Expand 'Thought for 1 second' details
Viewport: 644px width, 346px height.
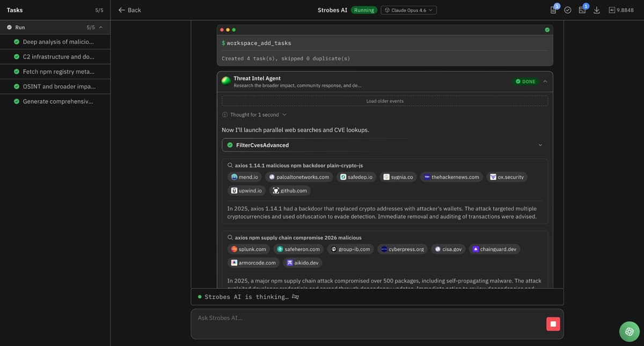(254, 115)
